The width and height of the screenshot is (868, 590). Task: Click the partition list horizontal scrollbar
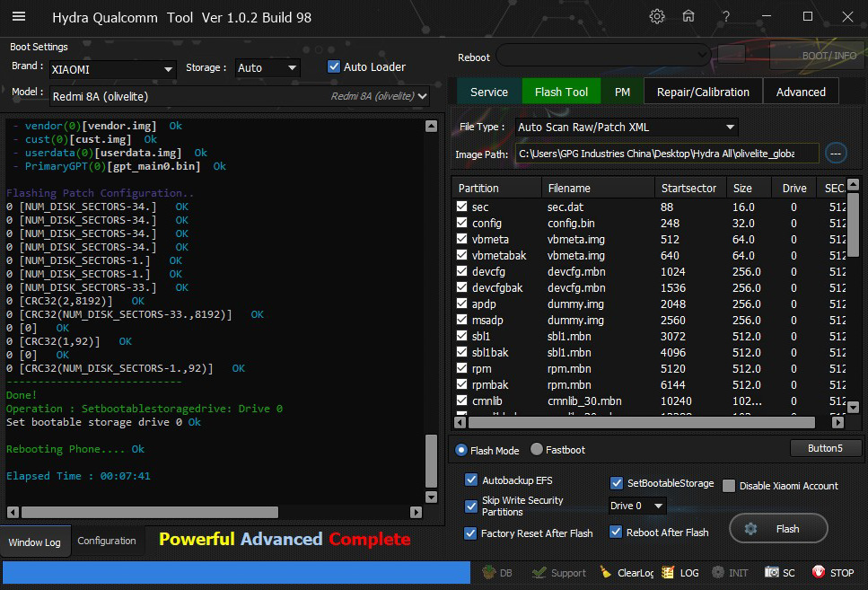point(642,422)
